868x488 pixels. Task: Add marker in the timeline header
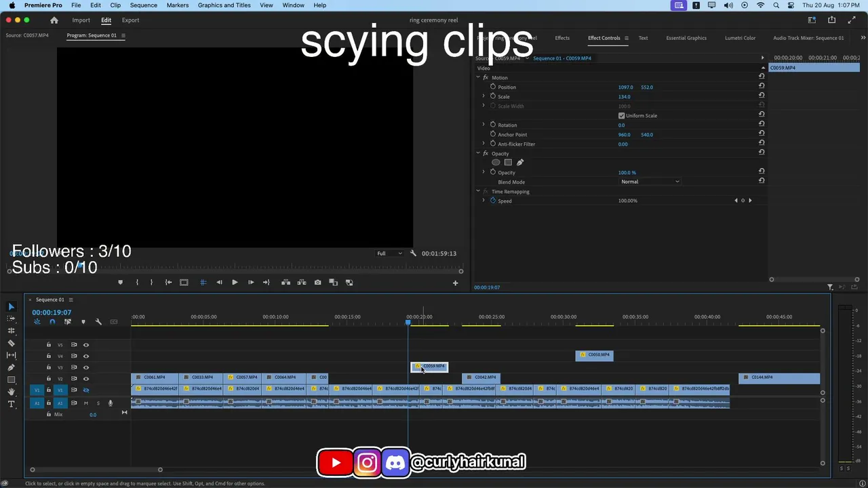[x=83, y=322]
